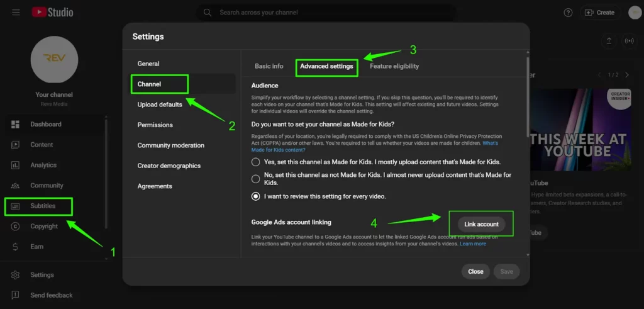Click the Revs Media channel name text
The image size is (644, 309).
(x=54, y=104)
